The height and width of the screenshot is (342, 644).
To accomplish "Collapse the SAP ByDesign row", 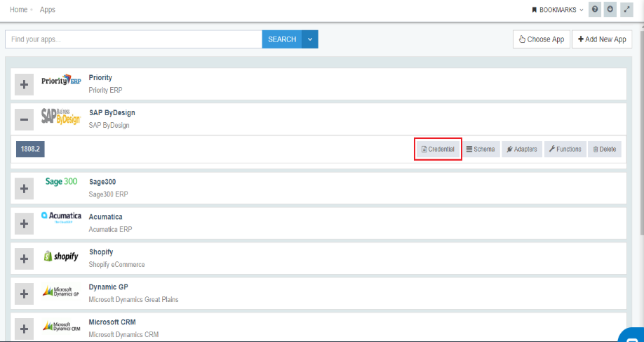I will [x=24, y=119].
